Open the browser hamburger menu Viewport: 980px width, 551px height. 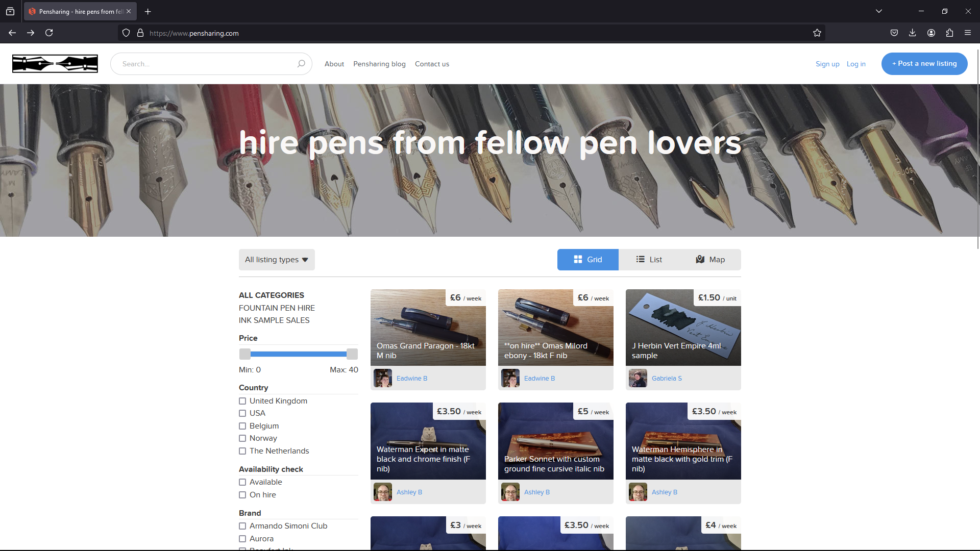pyautogui.click(x=968, y=33)
